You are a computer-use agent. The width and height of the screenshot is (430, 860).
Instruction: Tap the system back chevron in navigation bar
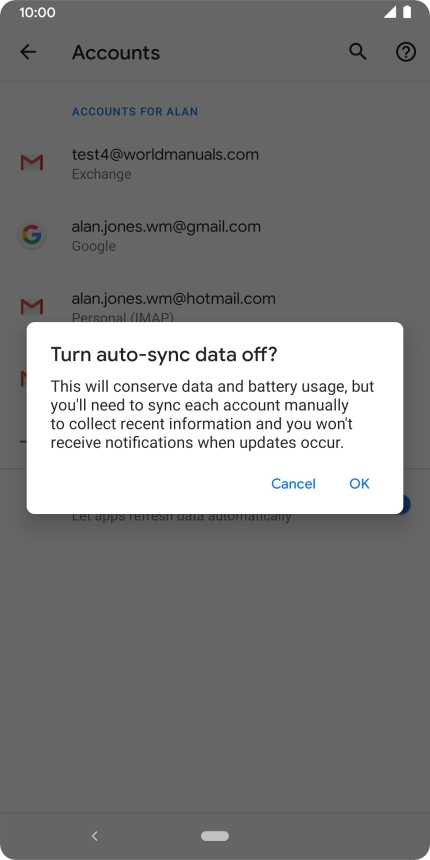[94, 836]
